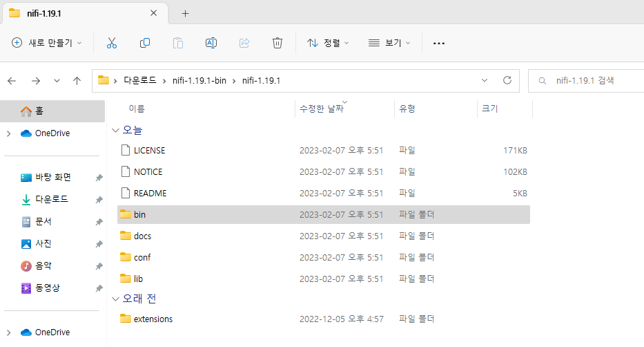644x347 pixels.
Task: Select the extensions folder name
Action: coord(153,319)
